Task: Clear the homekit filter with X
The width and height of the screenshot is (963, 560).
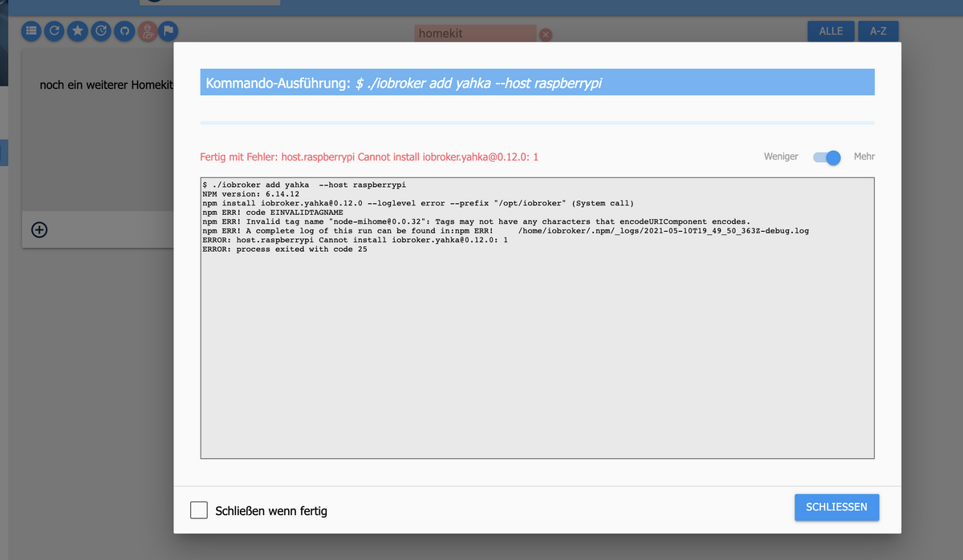Action: [546, 34]
